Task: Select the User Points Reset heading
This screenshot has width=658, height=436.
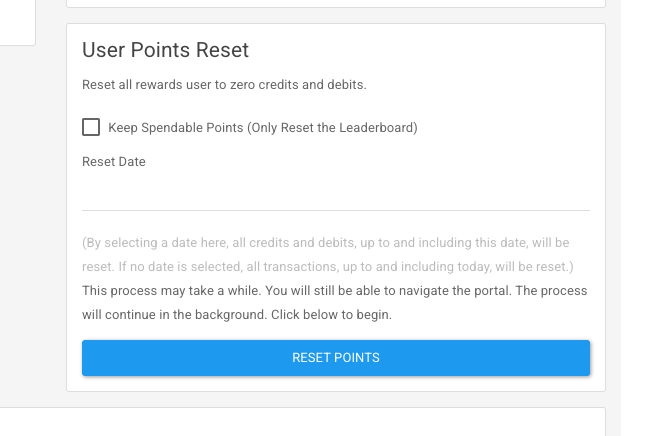Action: [x=165, y=50]
